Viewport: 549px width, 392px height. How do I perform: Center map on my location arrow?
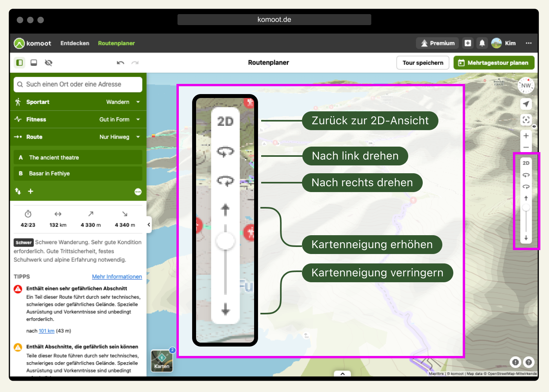click(526, 104)
